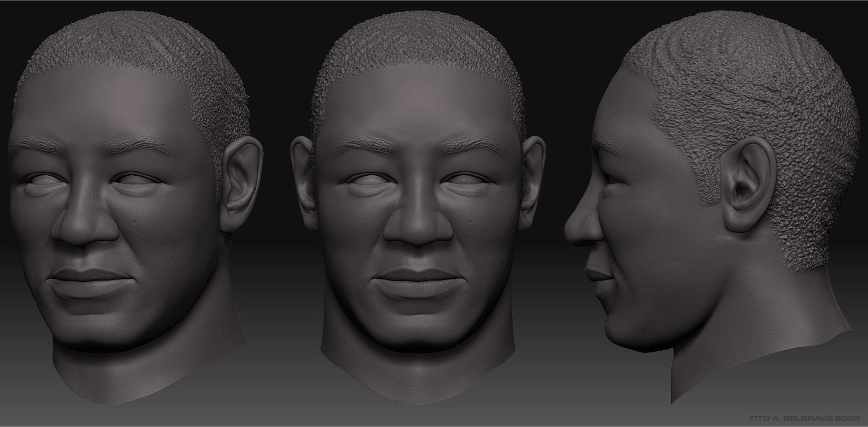Pick the side profile head sculpt
The image size is (868, 427).
712,207
